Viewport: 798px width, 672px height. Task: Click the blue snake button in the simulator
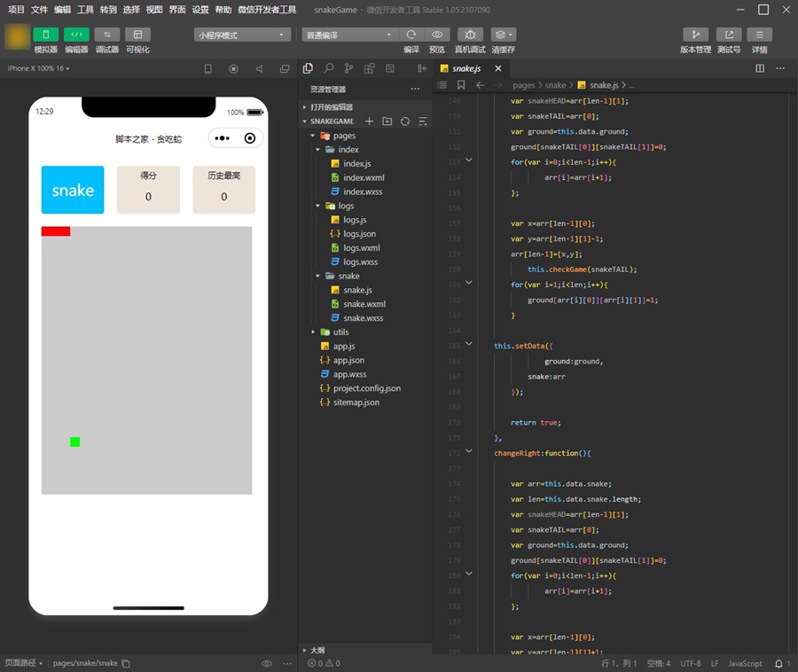73,190
